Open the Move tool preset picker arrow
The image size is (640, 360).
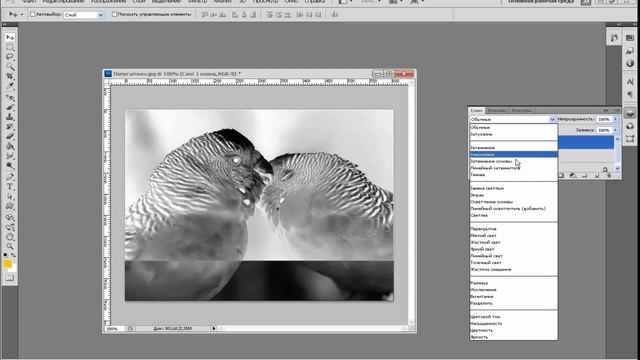tap(22, 15)
